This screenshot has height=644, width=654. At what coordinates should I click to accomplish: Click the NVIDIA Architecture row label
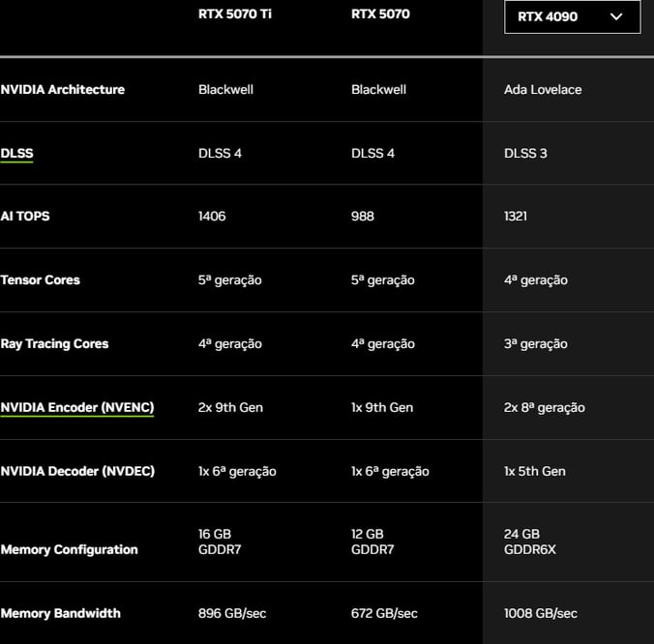[x=63, y=90]
